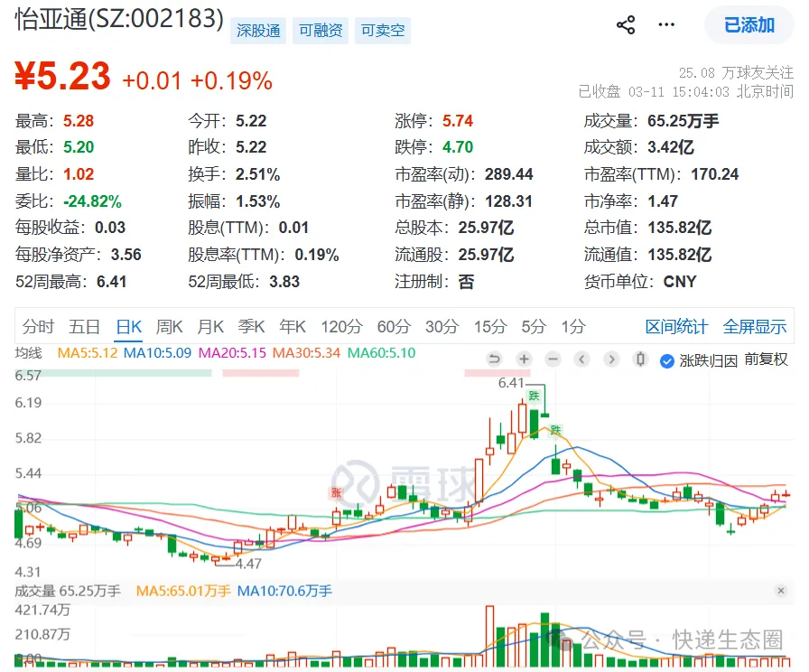809x672 pixels.
Task: Click the 换手 value 2.51%
Action: pyautogui.click(x=258, y=174)
